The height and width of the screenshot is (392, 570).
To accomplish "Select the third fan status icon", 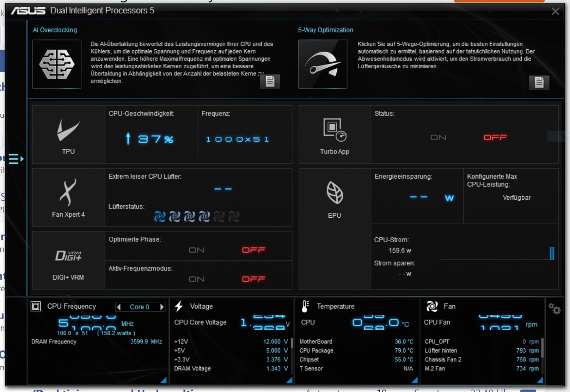I will point(189,216).
